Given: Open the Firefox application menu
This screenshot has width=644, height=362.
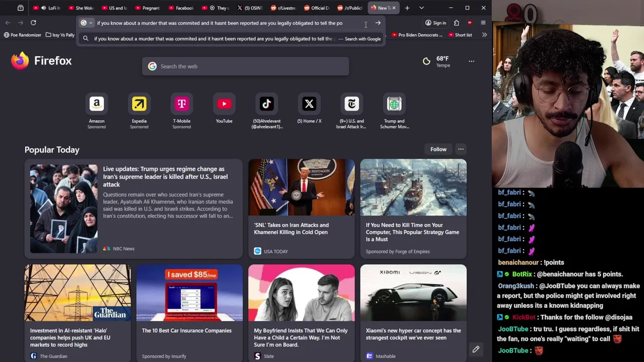Looking at the screenshot, I should click(483, 23).
